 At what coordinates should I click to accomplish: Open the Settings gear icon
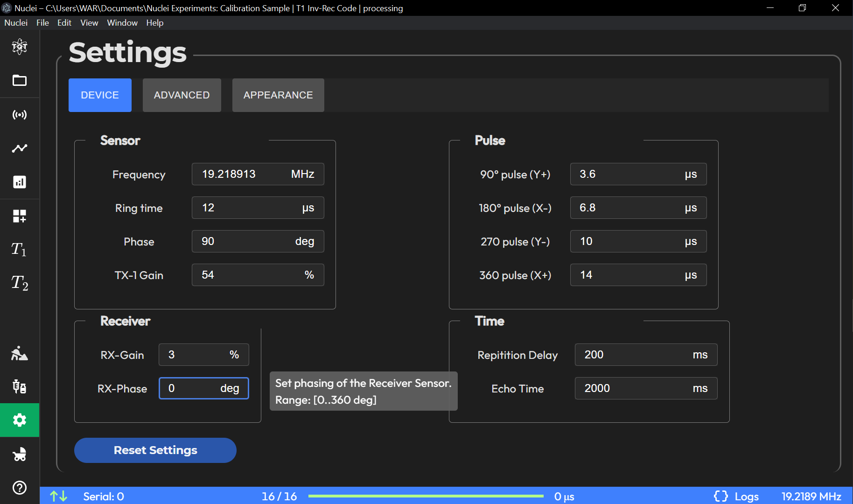tap(20, 420)
